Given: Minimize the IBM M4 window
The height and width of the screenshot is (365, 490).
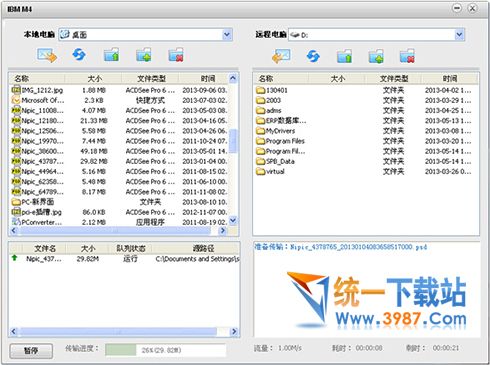Looking at the screenshot, I should point(457,8).
